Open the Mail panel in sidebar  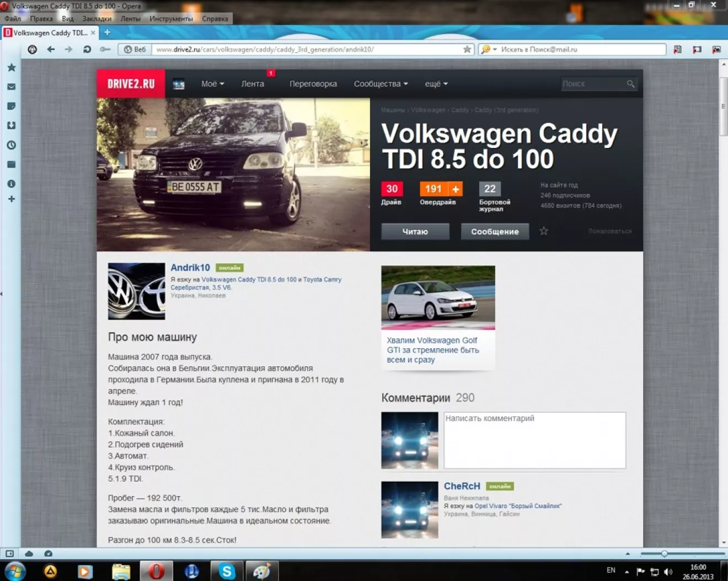coord(11,87)
